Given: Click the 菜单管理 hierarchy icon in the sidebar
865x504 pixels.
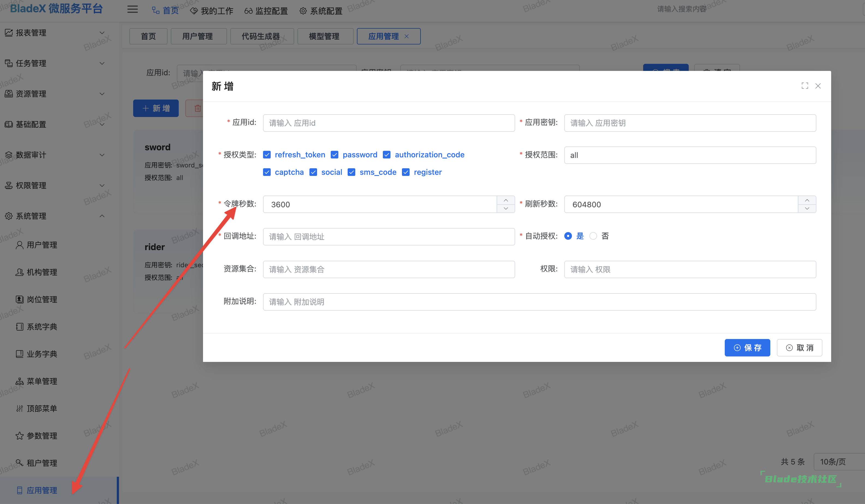Looking at the screenshot, I should [x=20, y=381].
